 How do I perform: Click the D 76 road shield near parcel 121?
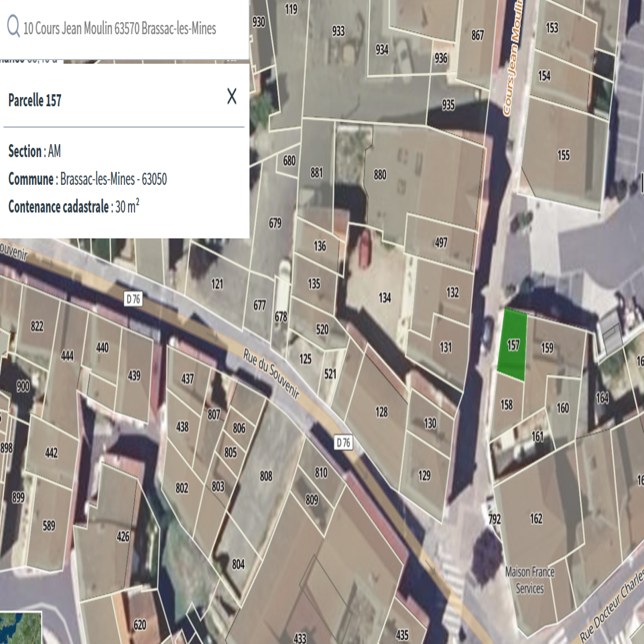(133, 299)
